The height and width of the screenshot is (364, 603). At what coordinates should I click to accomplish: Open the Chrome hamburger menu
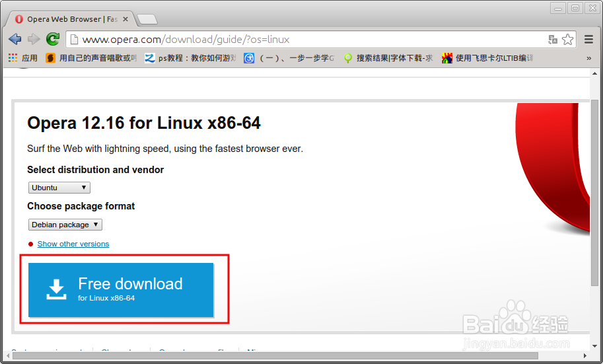(x=588, y=39)
